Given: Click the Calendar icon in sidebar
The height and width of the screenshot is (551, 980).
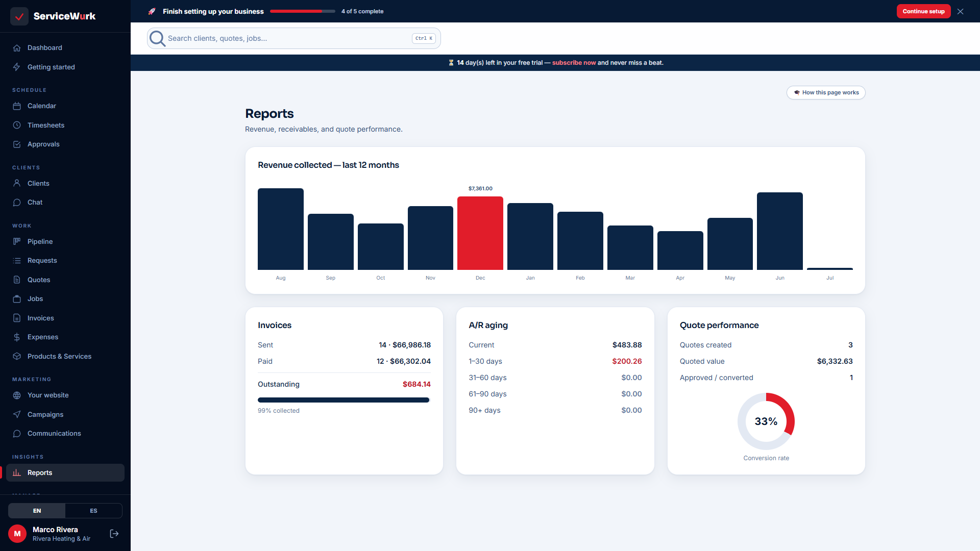Looking at the screenshot, I should pos(17,106).
